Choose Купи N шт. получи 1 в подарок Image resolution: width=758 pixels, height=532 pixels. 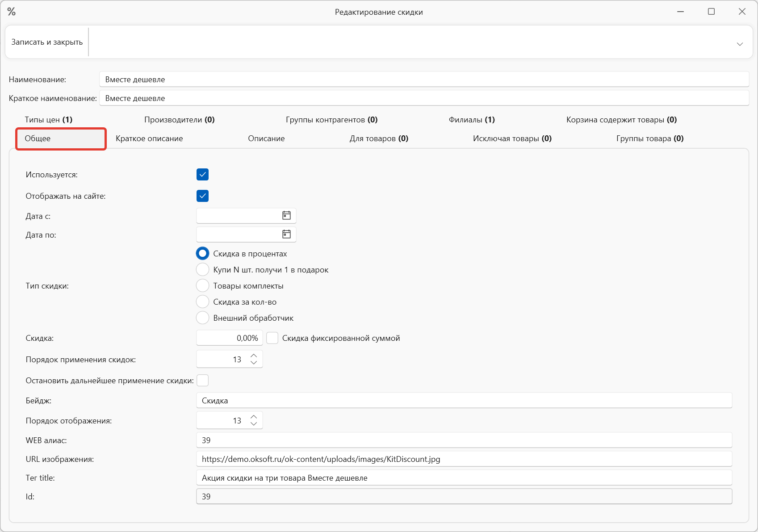[202, 270]
